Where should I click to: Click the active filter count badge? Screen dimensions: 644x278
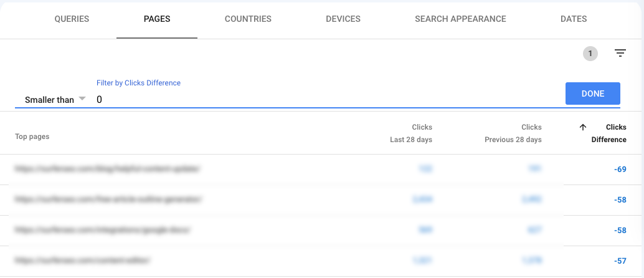[590, 54]
